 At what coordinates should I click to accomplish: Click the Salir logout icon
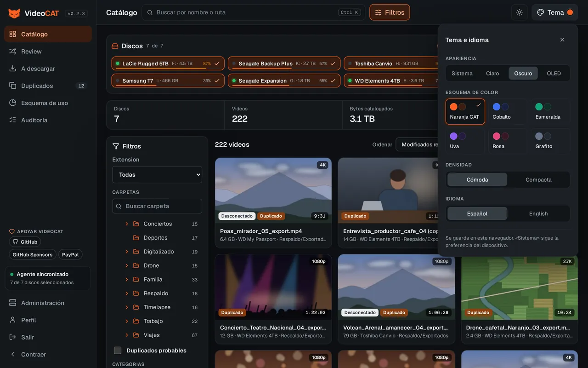point(13,337)
